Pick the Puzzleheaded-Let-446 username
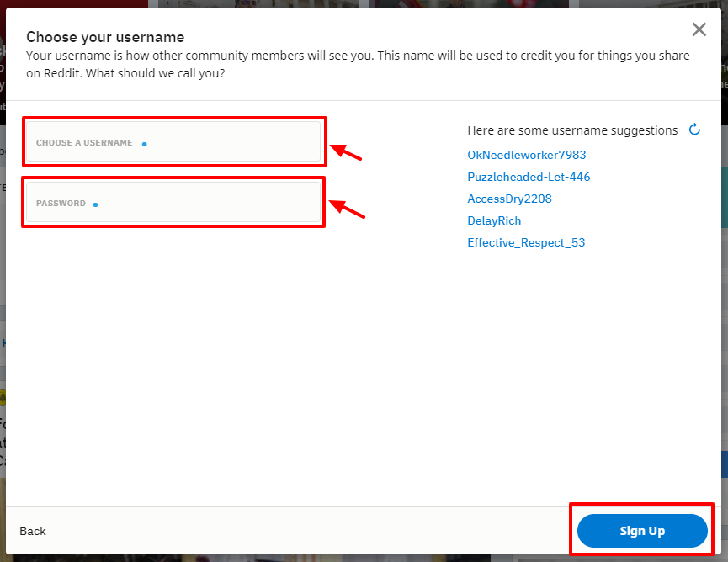Screen dimensions: 728x562 pos(529,177)
